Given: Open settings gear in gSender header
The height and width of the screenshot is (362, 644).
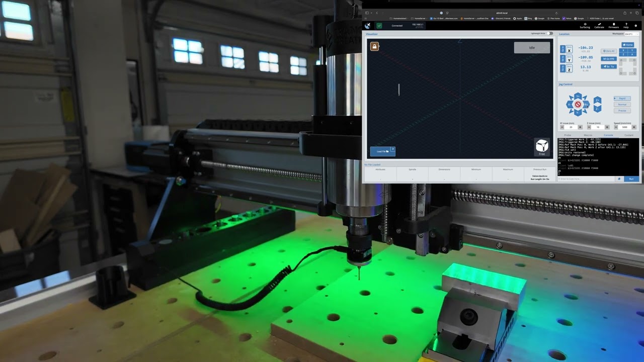Looking at the screenshot, I should pyautogui.click(x=636, y=26).
